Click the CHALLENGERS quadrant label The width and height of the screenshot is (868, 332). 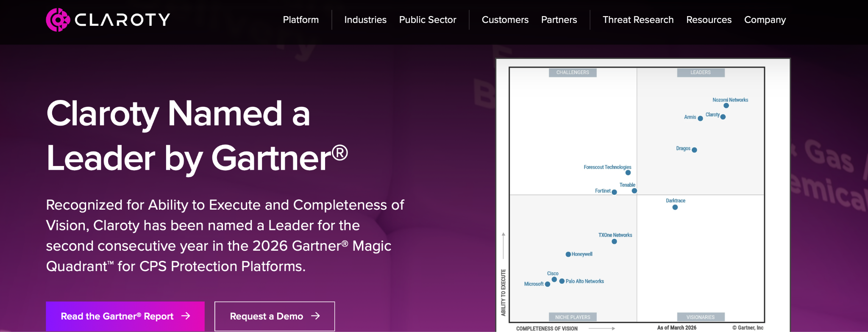coord(573,72)
